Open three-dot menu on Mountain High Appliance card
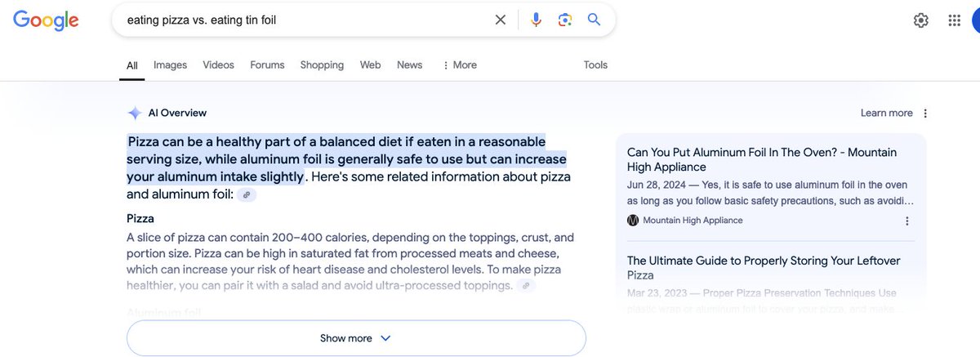The height and width of the screenshot is (357, 980). click(x=907, y=221)
